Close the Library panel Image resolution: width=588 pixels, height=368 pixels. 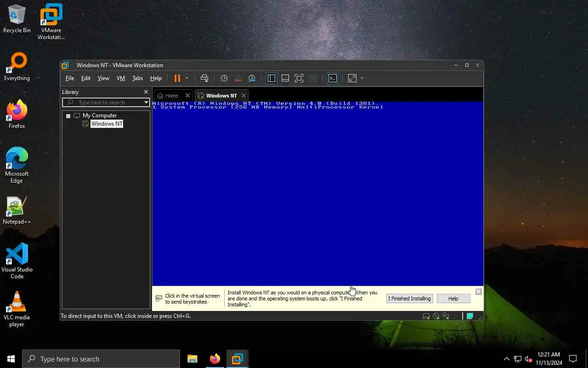pos(146,92)
